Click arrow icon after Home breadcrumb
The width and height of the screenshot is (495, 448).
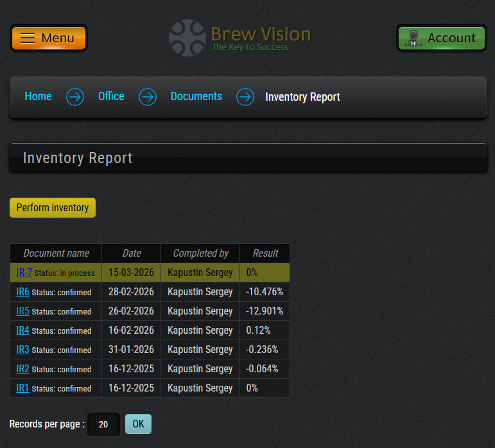[x=75, y=97]
